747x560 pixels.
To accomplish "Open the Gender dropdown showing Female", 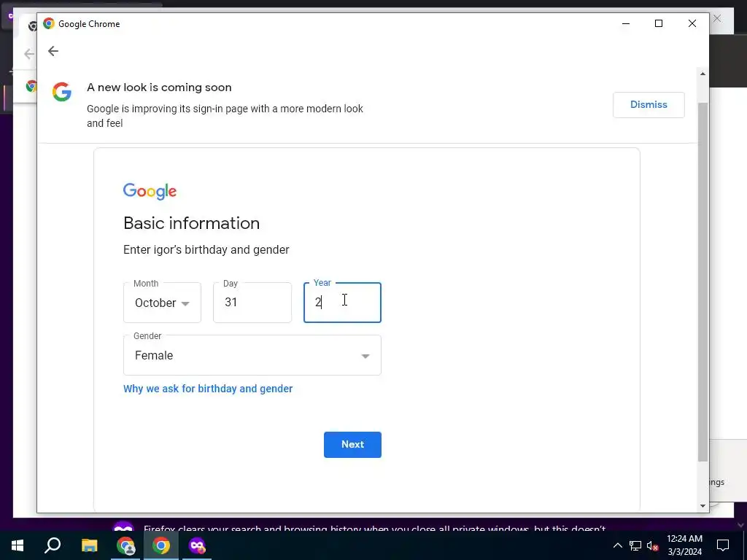I will (252, 355).
